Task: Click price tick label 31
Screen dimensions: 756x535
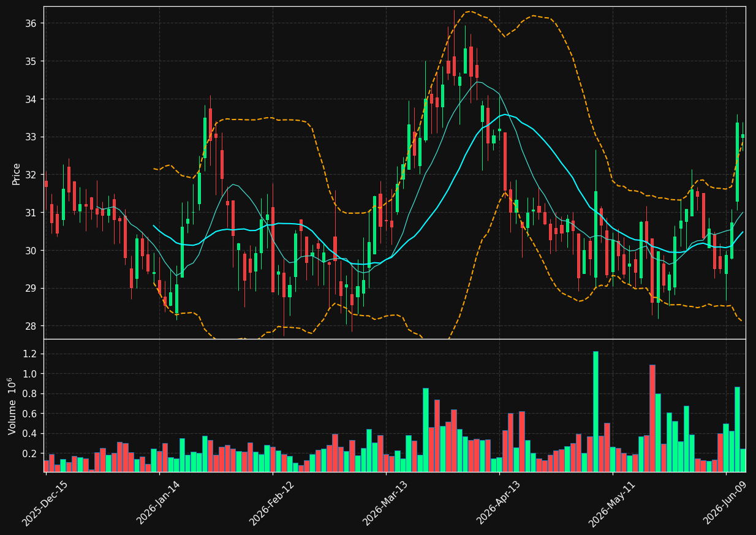Action: (x=32, y=213)
